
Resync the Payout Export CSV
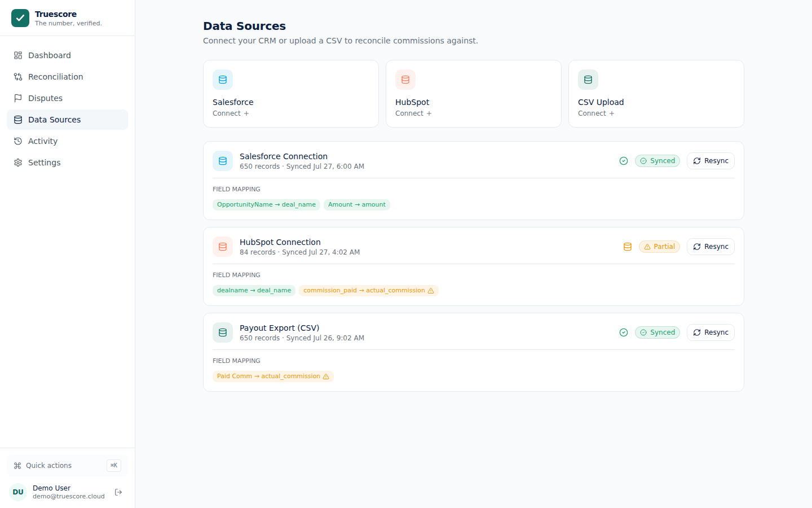[x=710, y=332]
